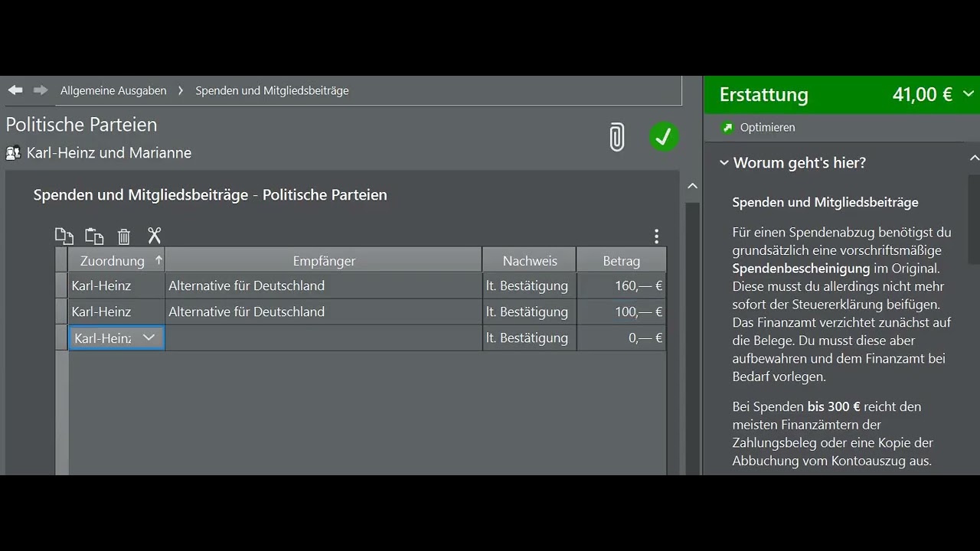
Task: Expand the Erstattung 41,00 € chevron
Action: (968, 94)
